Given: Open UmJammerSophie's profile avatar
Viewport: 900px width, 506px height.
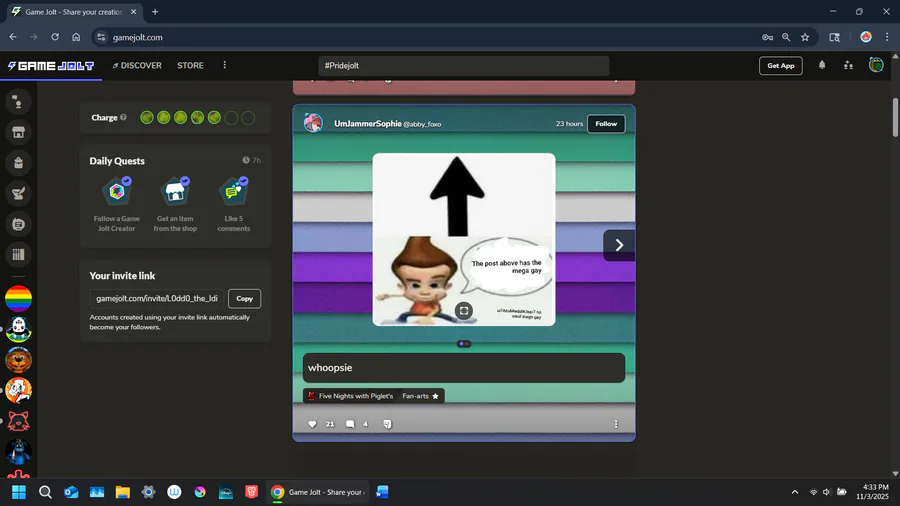Looking at the screenshot, I should pos(313,123).
